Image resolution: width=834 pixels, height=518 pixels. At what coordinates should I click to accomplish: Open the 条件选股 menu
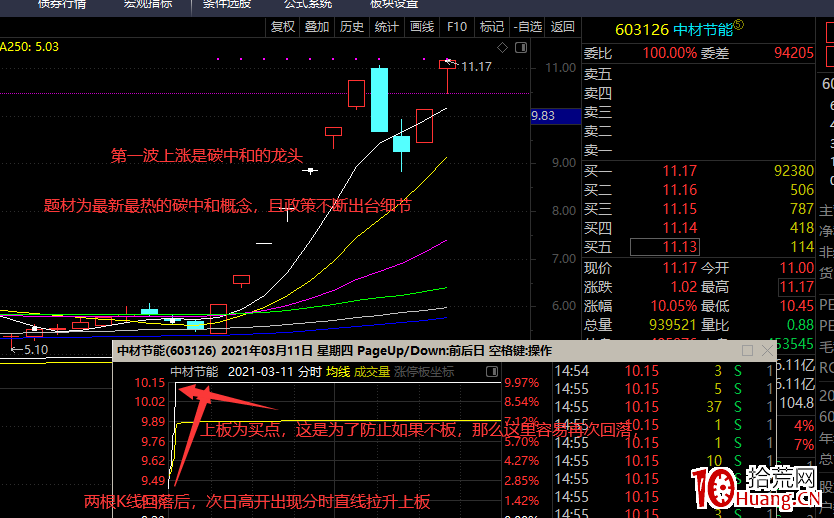click(x=227, y=4)
